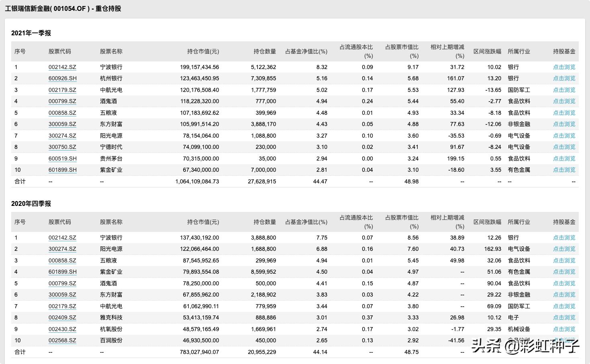Viewport: 590px width, 364px height.
Task: Click total quantity 27,628,915
Action: [262, 181]
